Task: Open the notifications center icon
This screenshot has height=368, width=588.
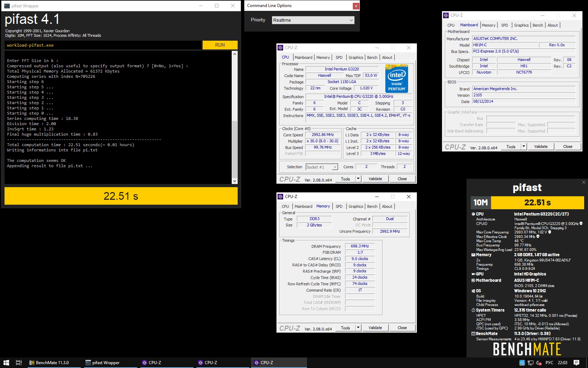Action: tap(576, 363)
